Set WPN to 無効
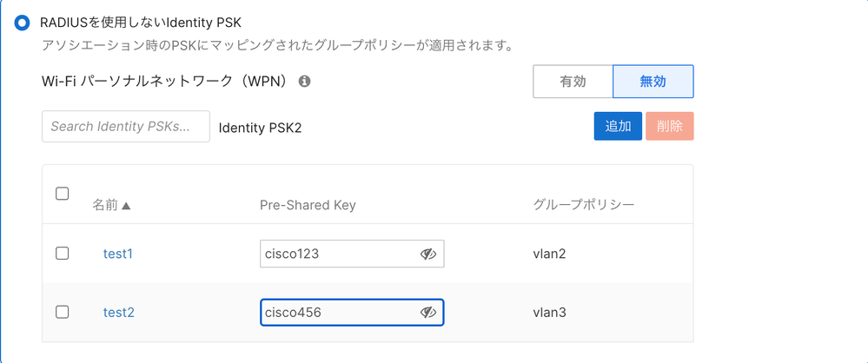Viewport: 868px width, 363px height. (x=653, y=82)
